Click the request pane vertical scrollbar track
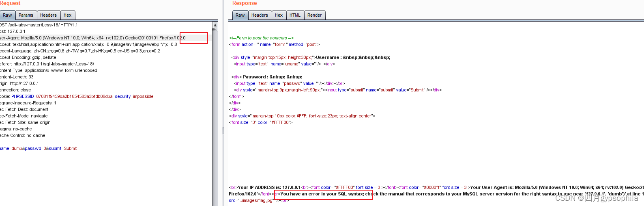 click(215, 117)
